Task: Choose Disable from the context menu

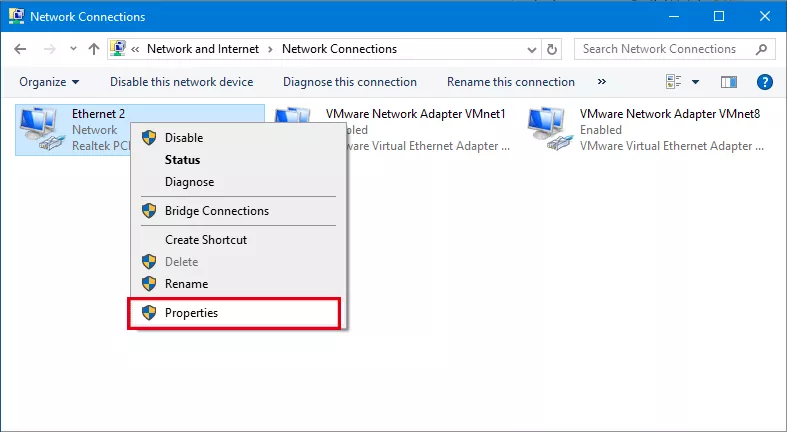Action: pos(238,137)
